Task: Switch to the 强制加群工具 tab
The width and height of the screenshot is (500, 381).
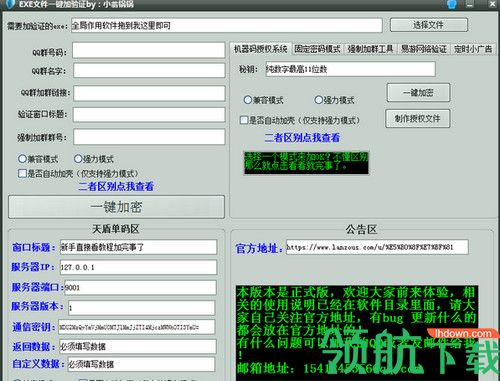Action: click(370, 49)
